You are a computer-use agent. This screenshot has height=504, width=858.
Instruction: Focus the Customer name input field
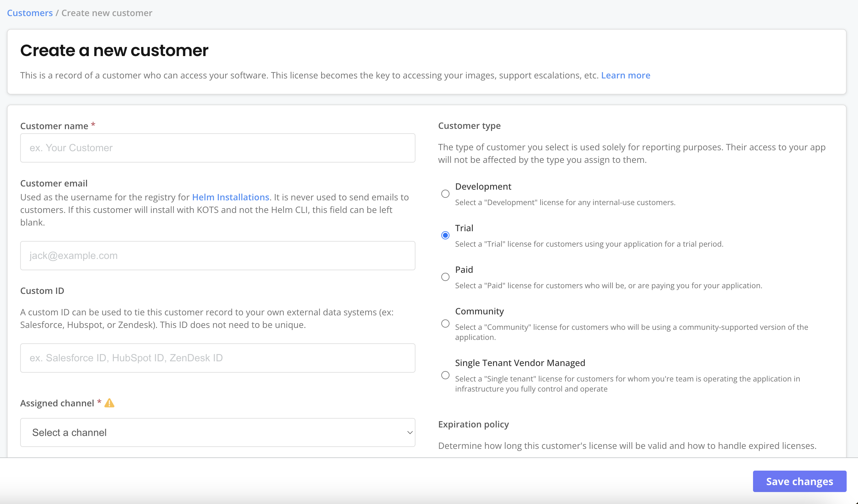coord(217,148)
